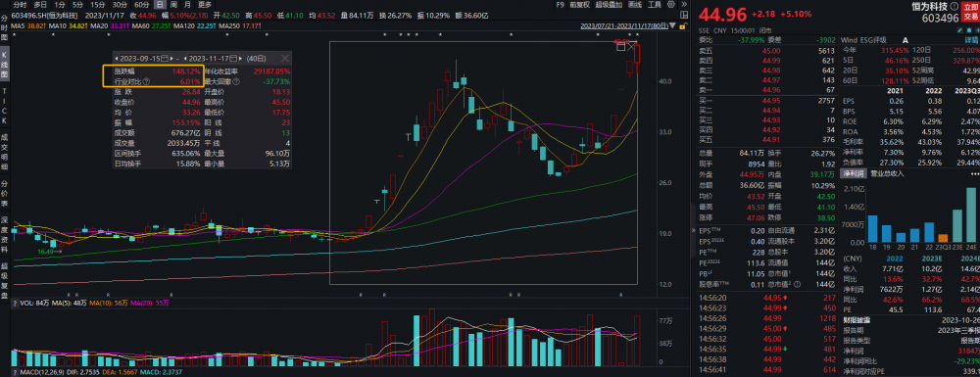Select the 周 weekly period tab
Image resolution: width=980 pixels, height=377 pixels.
click(173, 4)
